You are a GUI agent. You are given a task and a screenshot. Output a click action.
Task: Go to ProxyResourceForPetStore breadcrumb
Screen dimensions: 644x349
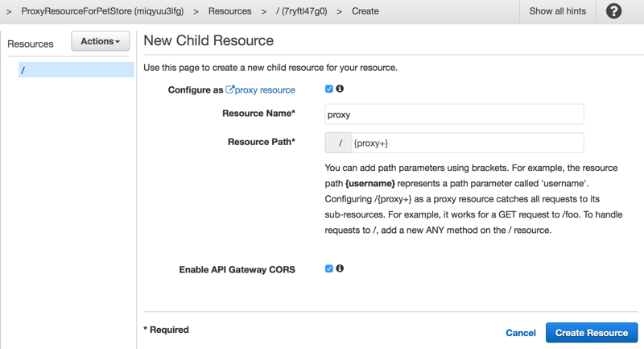(103, 11)
